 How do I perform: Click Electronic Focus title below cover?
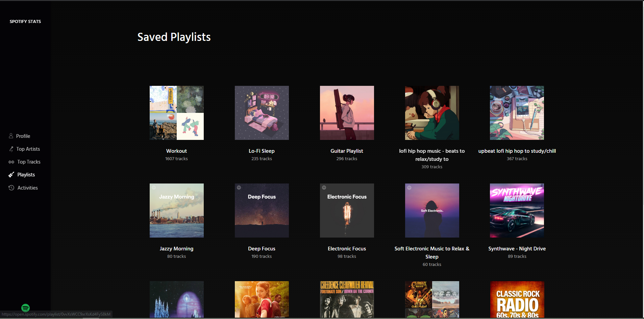click(x=347, y=249)
